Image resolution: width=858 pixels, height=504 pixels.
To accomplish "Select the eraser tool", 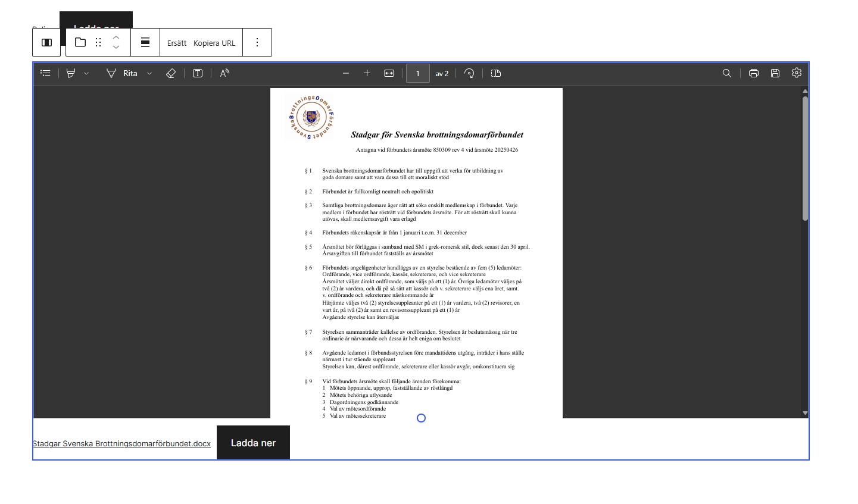I will [x=171, y=73].
